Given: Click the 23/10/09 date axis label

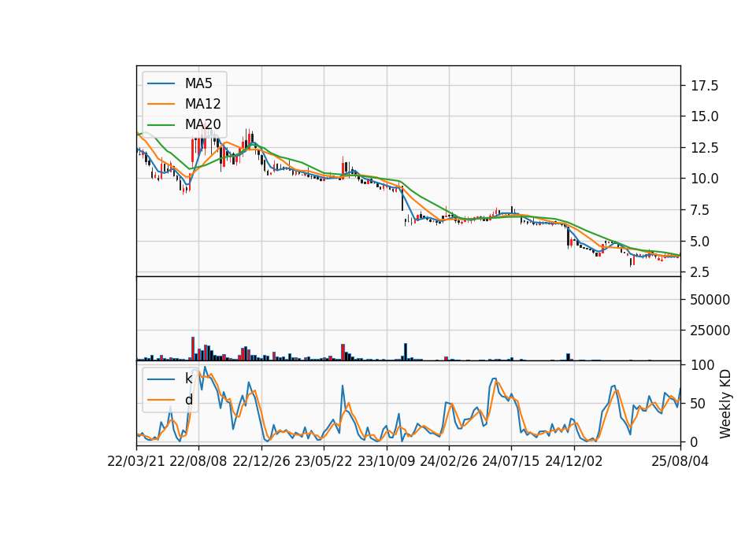Looking at the screenshot, I should (x=386, y=461).
